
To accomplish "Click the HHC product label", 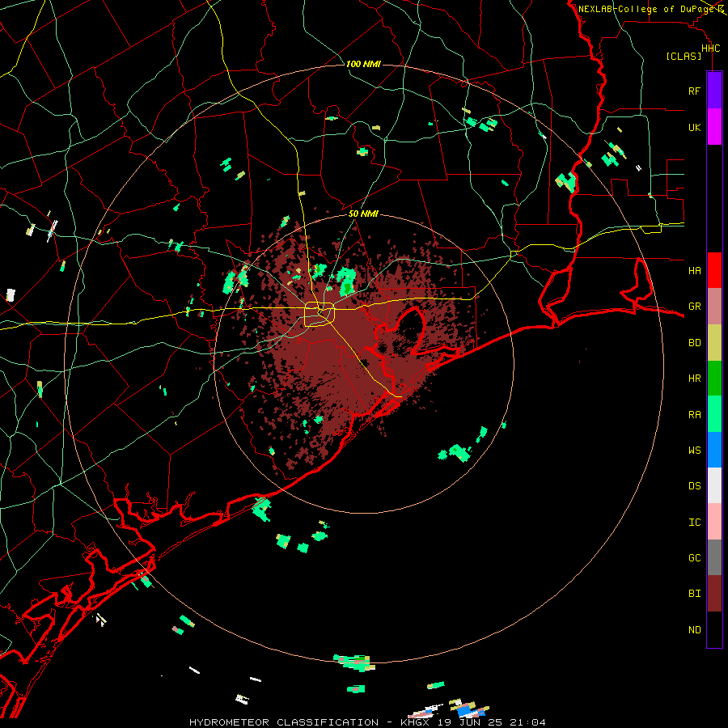I will (710, 49).
